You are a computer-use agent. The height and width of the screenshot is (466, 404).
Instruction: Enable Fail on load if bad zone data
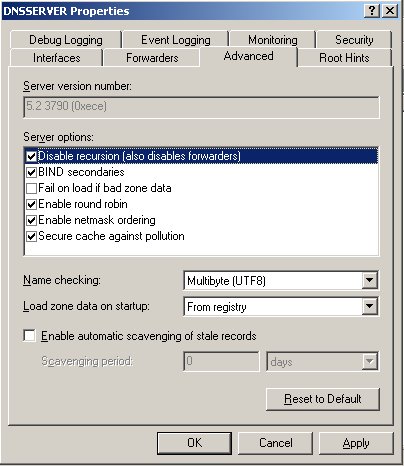32,188
